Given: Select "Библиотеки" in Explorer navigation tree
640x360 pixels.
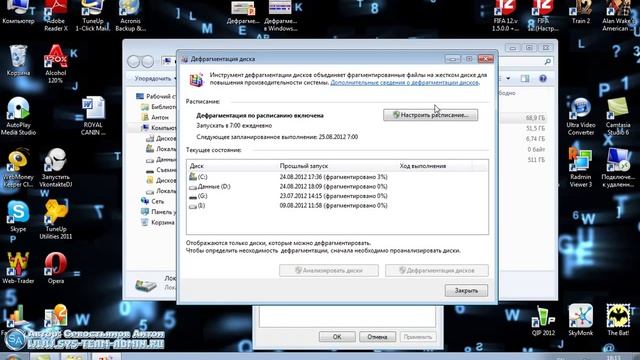Looking at the screenshot, I should (x=158, y=107).
